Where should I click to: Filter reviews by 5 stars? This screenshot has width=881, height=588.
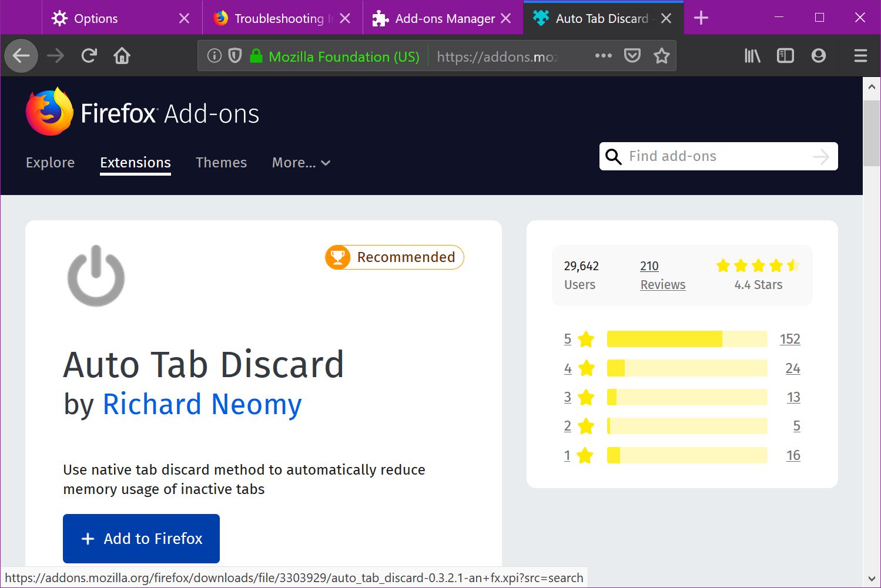[579, 339]
